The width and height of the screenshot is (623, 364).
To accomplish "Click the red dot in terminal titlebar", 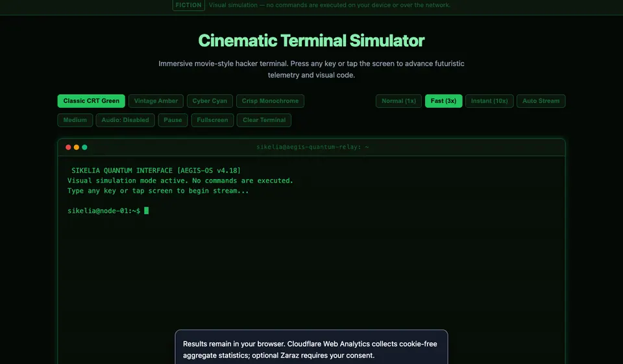I will pyautogui.click(x=68, y=147).
